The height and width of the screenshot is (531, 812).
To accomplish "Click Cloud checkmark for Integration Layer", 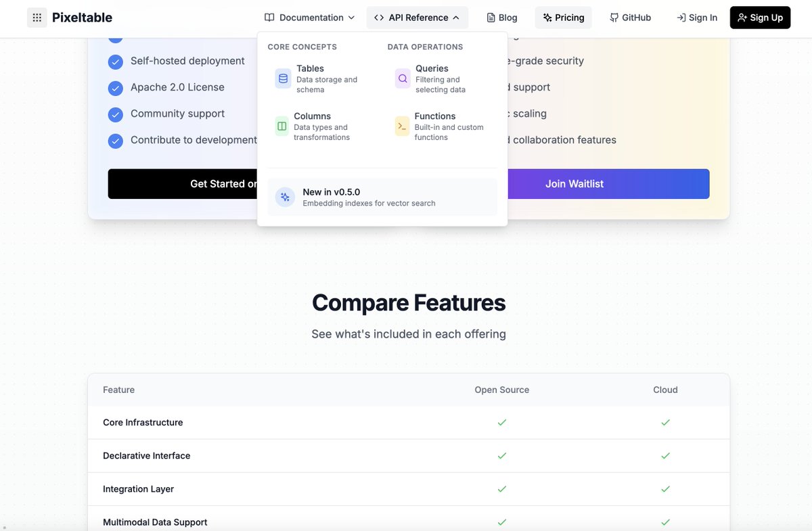I will 665,488.
